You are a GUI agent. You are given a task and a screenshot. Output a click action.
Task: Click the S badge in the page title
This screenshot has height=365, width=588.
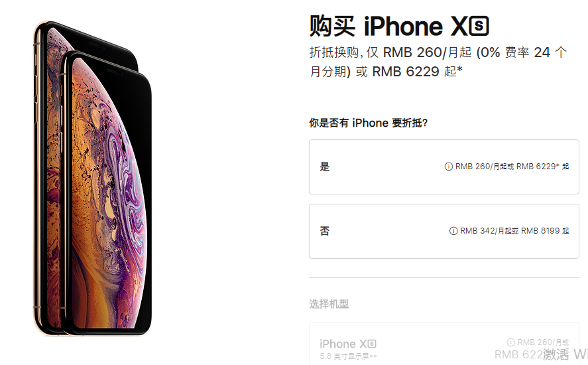(479, 26)
